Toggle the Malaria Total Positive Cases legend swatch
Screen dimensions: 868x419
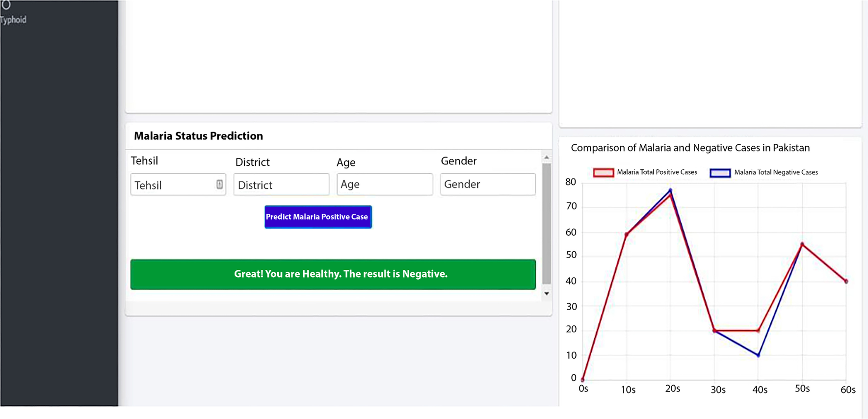pos(604,173)
